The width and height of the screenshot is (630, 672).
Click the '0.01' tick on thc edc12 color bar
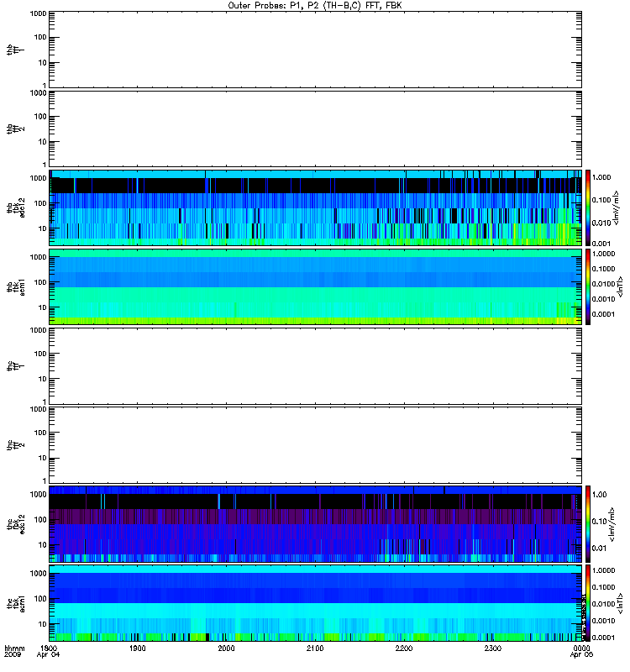(600, 549)
